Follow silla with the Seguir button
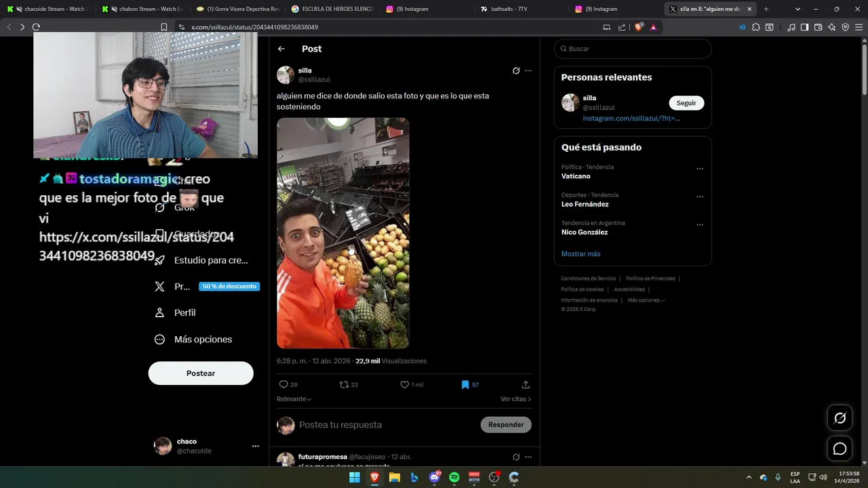868x488 pixels. pyautogui.click(x=686, y=103)
